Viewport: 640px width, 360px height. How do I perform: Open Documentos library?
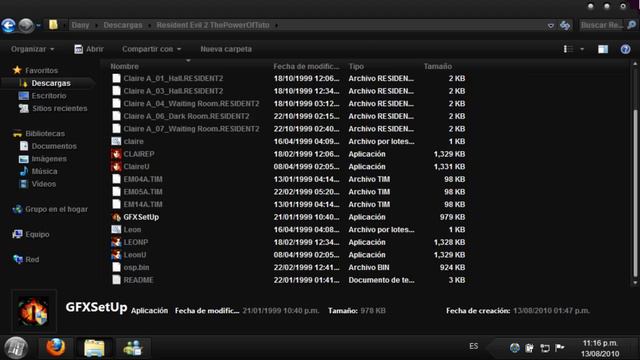tap(54, 146)
